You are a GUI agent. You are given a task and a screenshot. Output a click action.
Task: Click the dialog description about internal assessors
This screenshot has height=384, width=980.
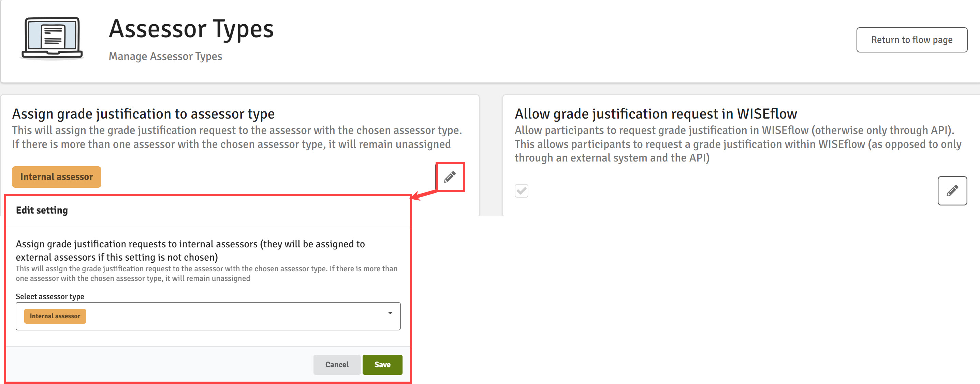pos(190,250)
